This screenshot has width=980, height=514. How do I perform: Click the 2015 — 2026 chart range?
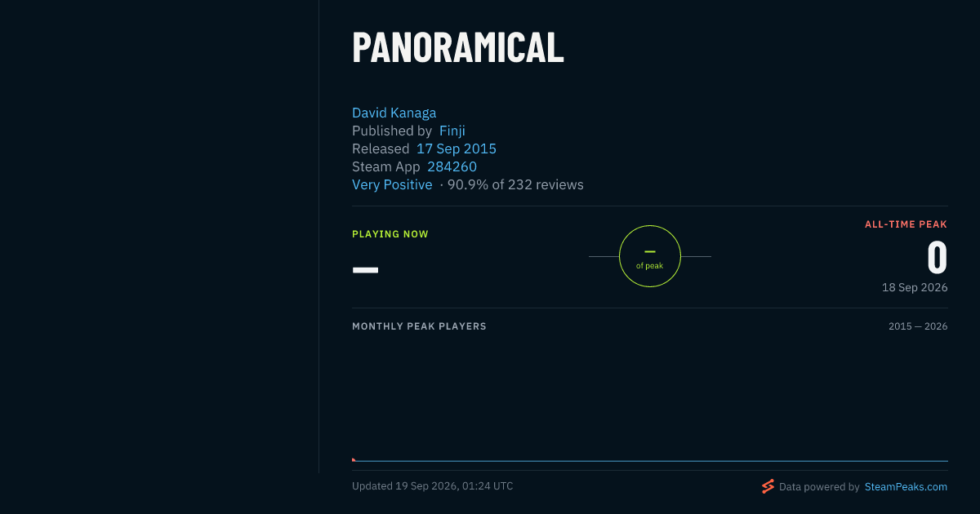click(918, 326)
